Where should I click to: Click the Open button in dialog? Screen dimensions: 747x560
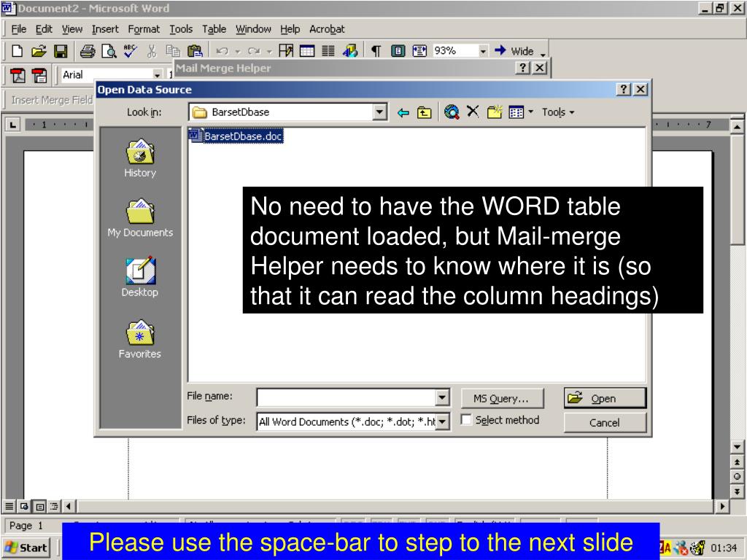click(605, 398)
